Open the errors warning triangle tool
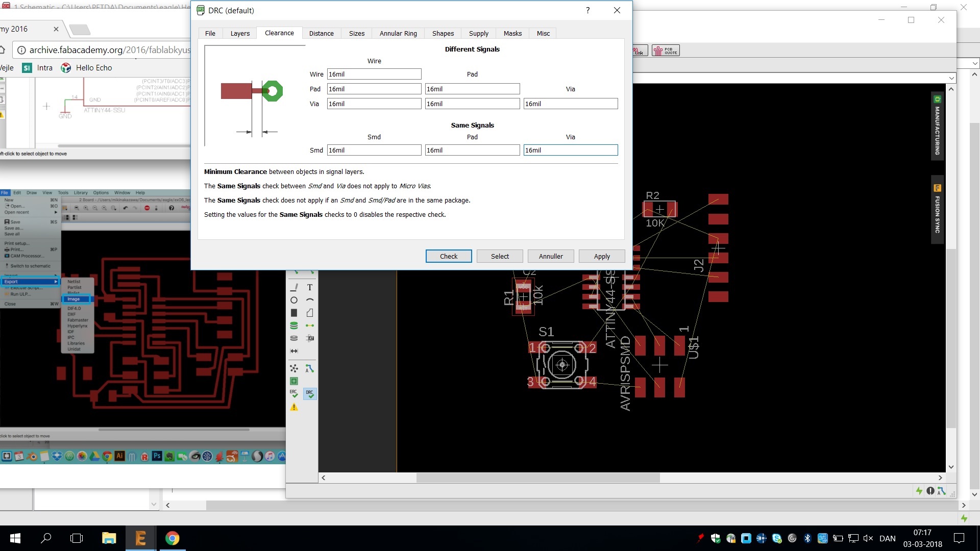980x551 pixels. click(x=294, y=407)
